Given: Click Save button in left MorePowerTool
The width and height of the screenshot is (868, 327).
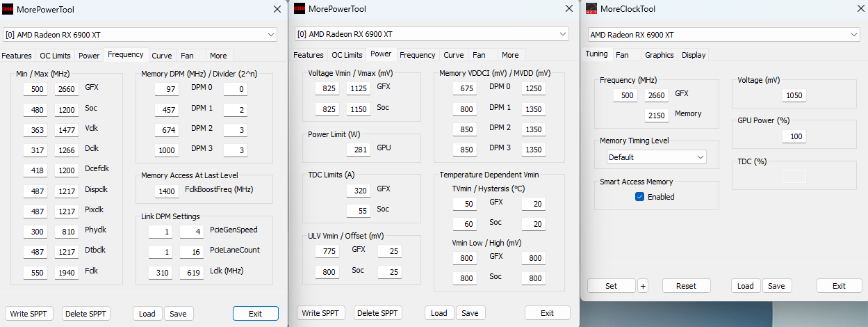Looking at the screenshot, I should tap(178, 314).
